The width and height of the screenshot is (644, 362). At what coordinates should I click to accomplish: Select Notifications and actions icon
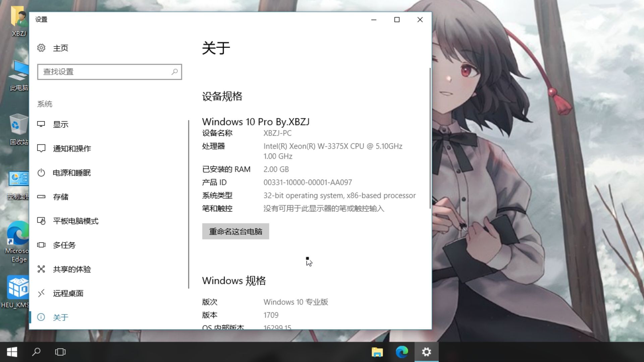(41, 148)
